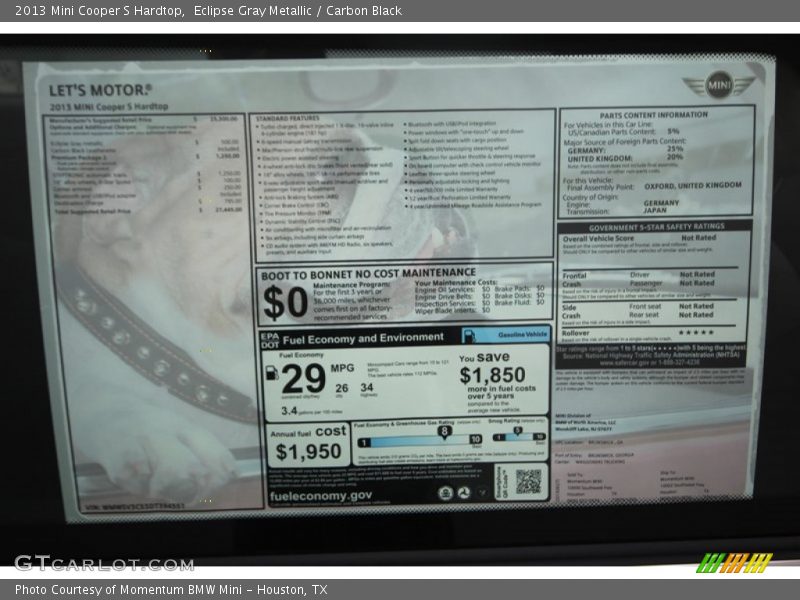
Task: Click the LET'S MOTOR heading
Action: coord(100,90)
